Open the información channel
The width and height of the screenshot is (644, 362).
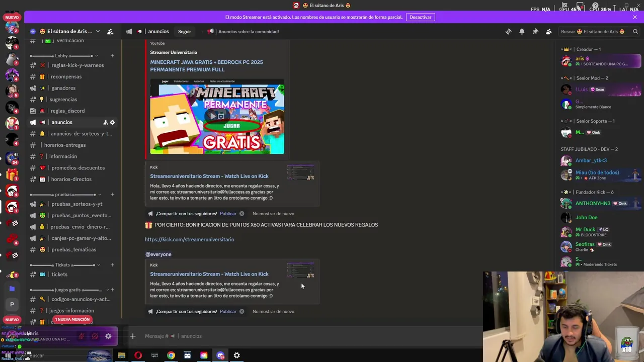pos(72,156)
